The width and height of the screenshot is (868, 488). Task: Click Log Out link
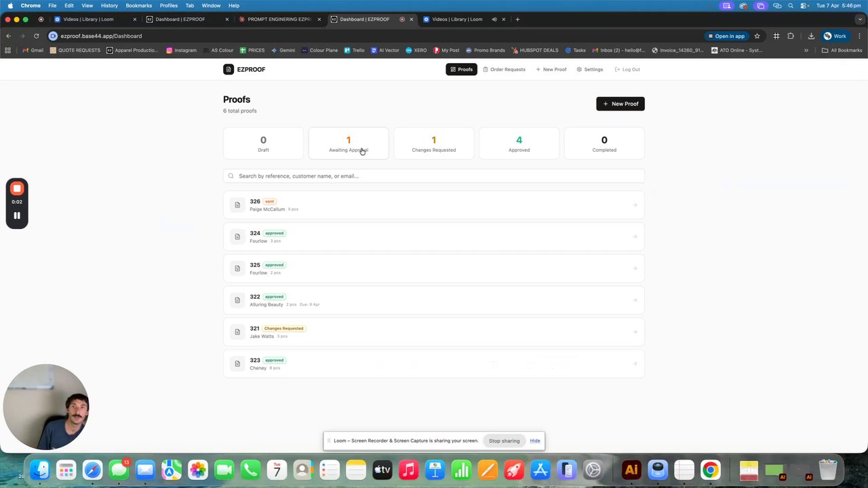627,69
